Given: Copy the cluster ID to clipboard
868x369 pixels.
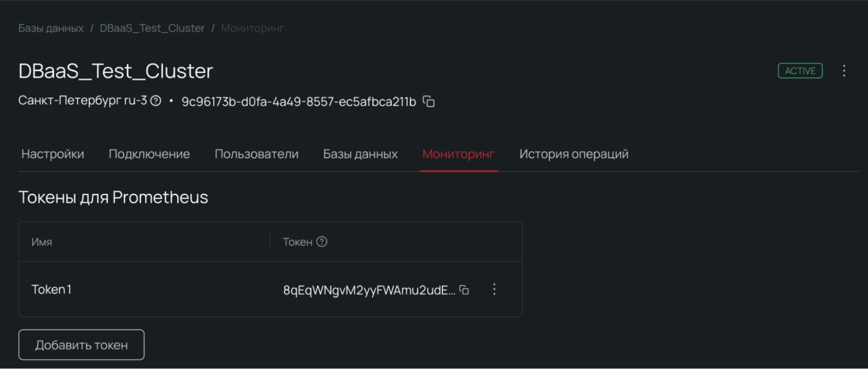Looking at the screenshot, I should [429, 102].
